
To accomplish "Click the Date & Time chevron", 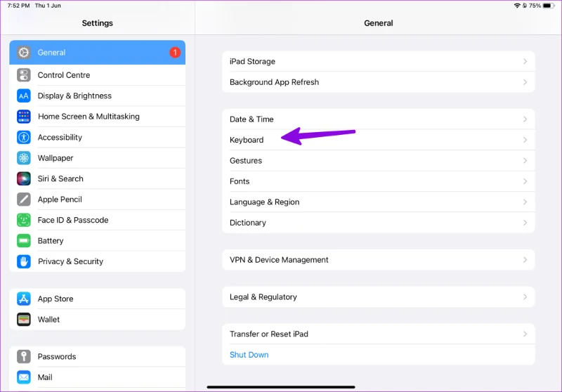I will [525, 119].
